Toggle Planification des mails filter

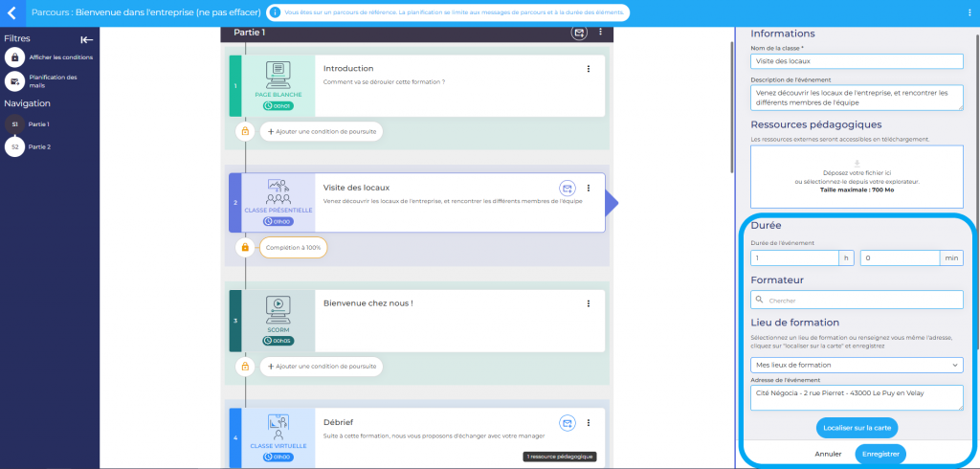pyautogui.click(x=14, y=81)
